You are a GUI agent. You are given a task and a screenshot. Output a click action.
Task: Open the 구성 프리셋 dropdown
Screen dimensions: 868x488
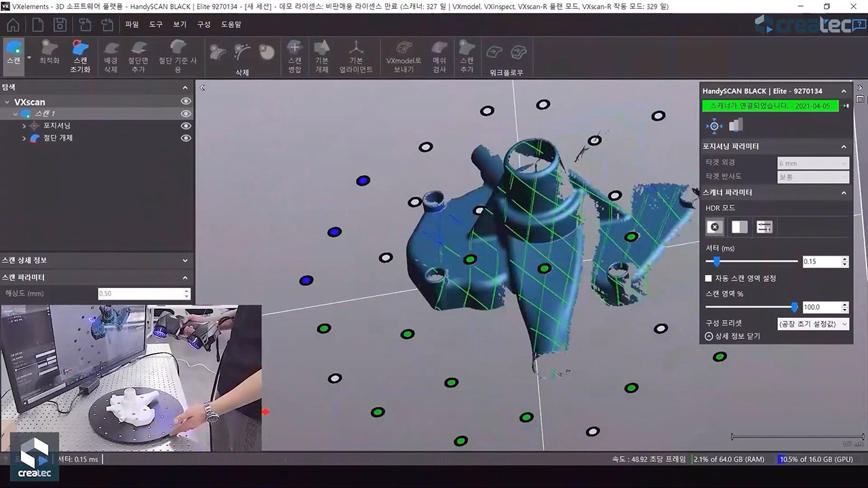coord(813,324)
